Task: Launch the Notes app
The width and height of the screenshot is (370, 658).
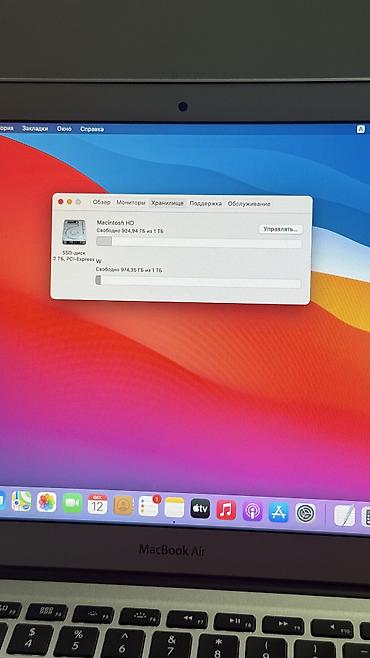Action: tap(175, 507)
